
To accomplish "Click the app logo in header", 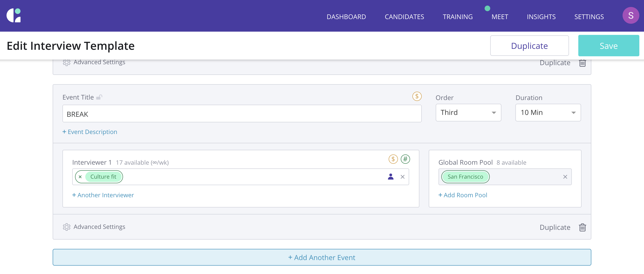I will click(14, 16).
